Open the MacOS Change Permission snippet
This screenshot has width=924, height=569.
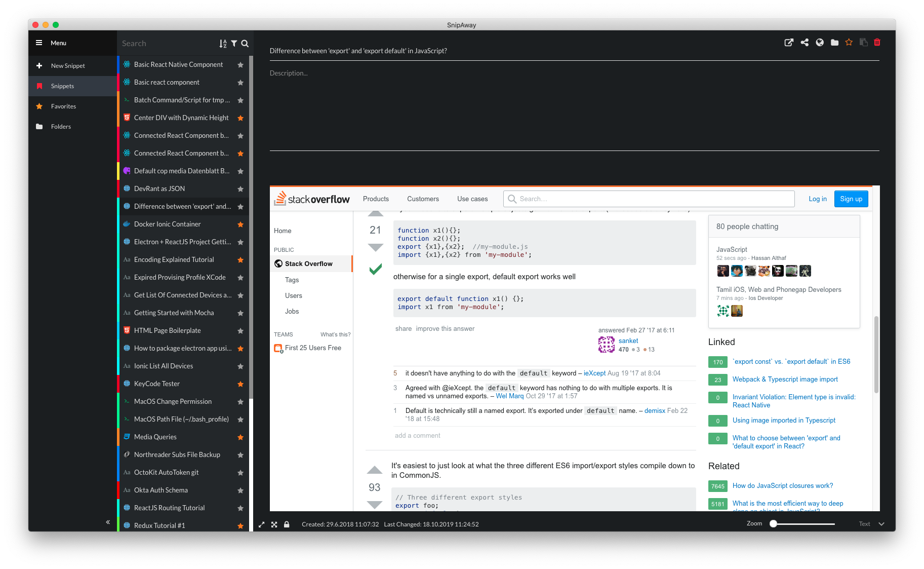click(183, 401)
